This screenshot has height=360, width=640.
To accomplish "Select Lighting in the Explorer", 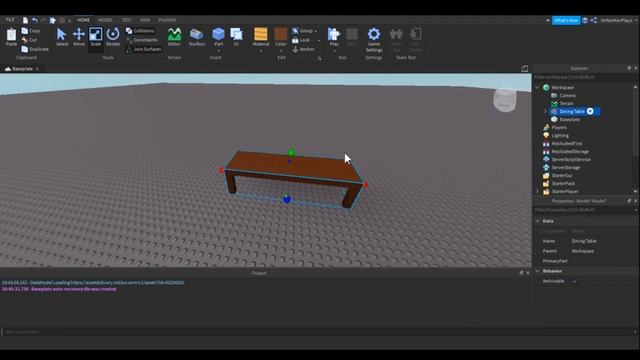I will (x=560, y=136).
